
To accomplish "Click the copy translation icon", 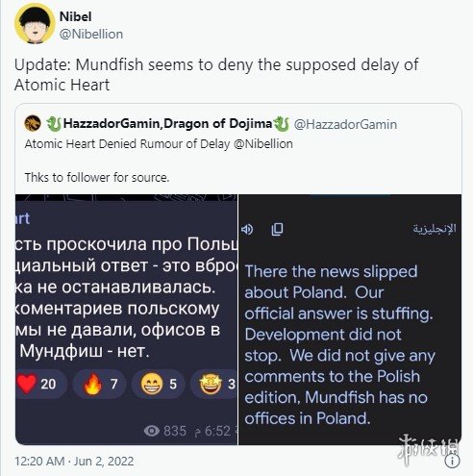I will click(x=277, y=229).
